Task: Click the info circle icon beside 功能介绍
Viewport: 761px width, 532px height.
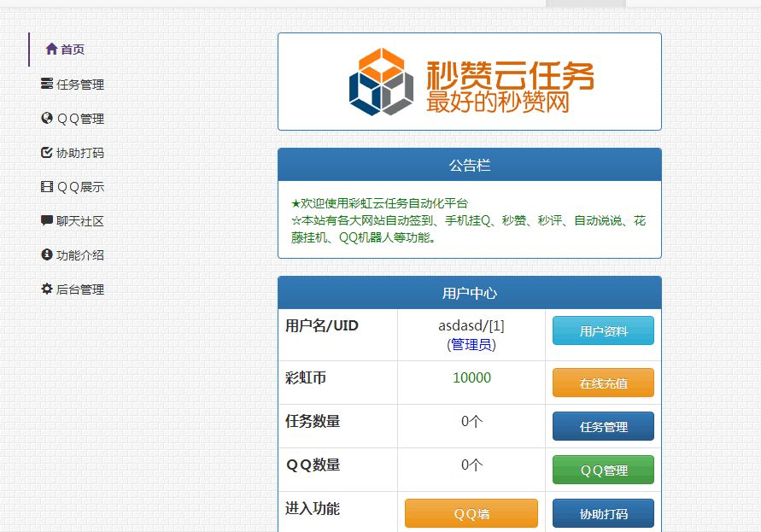Action: pyautogui.click(x=47, y=254)
